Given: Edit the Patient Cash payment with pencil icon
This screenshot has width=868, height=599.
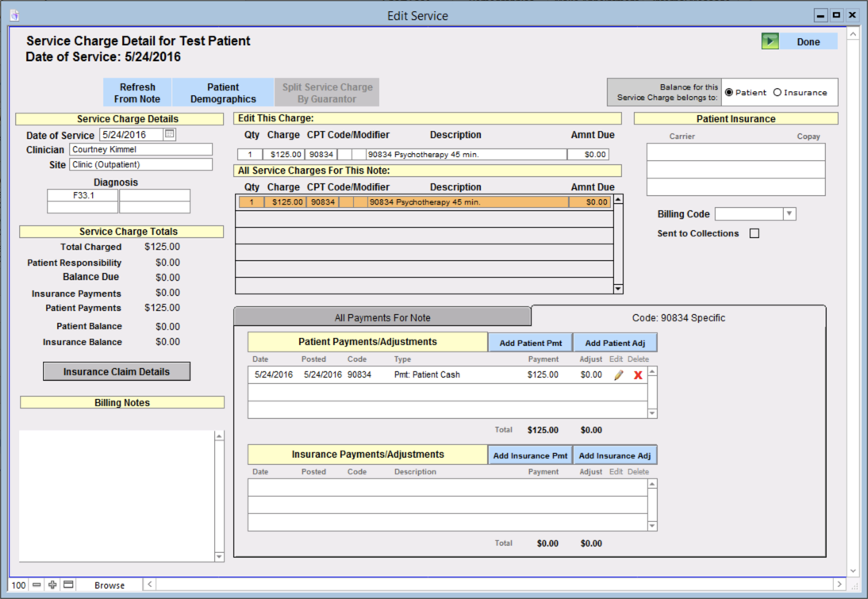Looking at the screenshot, I should click(x=619, y=375).
